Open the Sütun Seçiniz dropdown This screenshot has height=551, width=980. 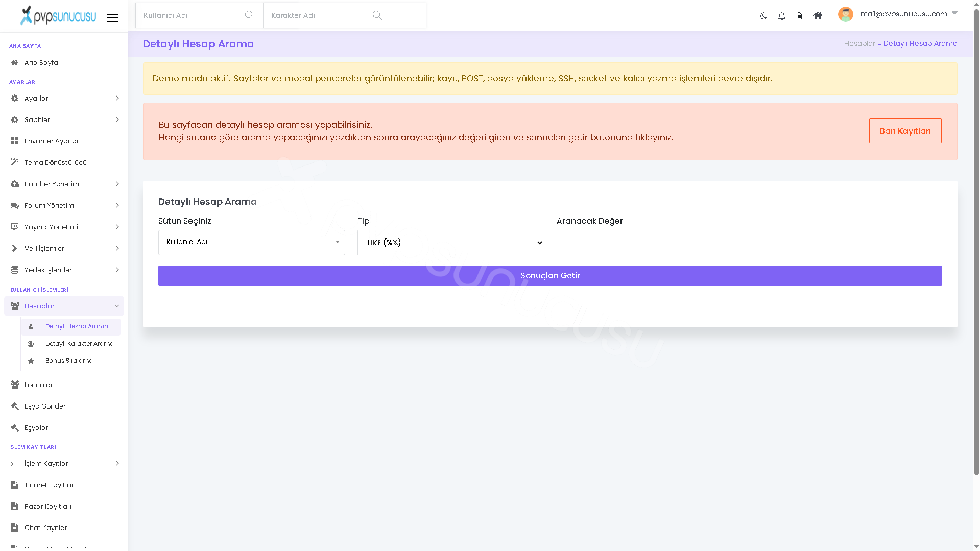tap(251, 242)
